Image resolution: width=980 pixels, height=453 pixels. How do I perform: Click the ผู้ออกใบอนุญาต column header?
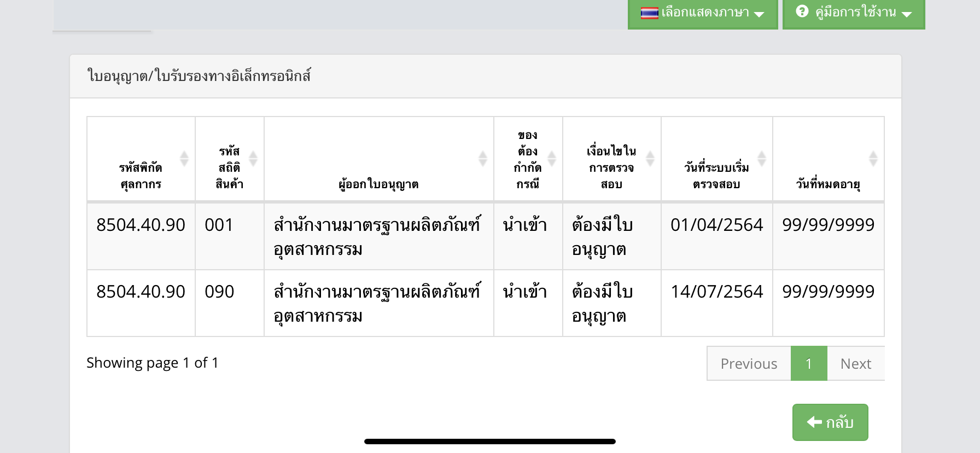pyautogui.click(x=379, y=159)
